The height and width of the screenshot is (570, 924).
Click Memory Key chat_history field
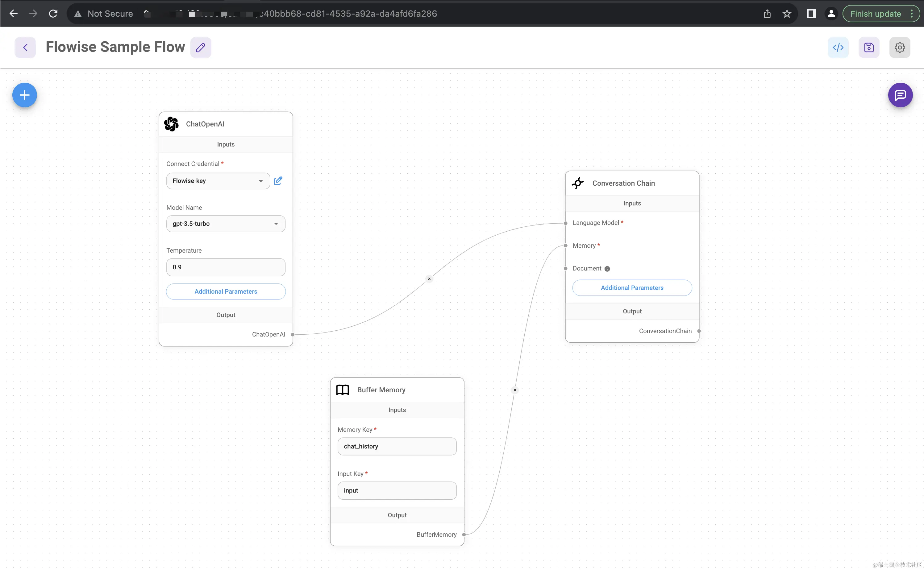coord(397,446)
